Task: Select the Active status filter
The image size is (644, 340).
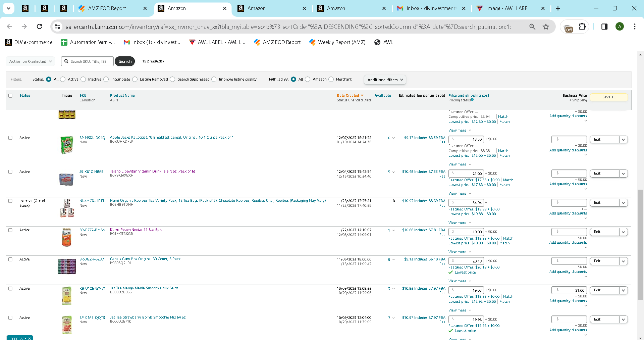Action: [63, 80]
